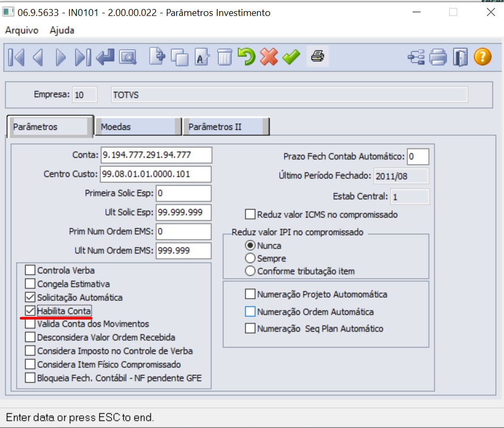This screenshot has height=428, width=504.
Task: Tick Numeração Seq Plan Automático
Action: click(250, 329)
